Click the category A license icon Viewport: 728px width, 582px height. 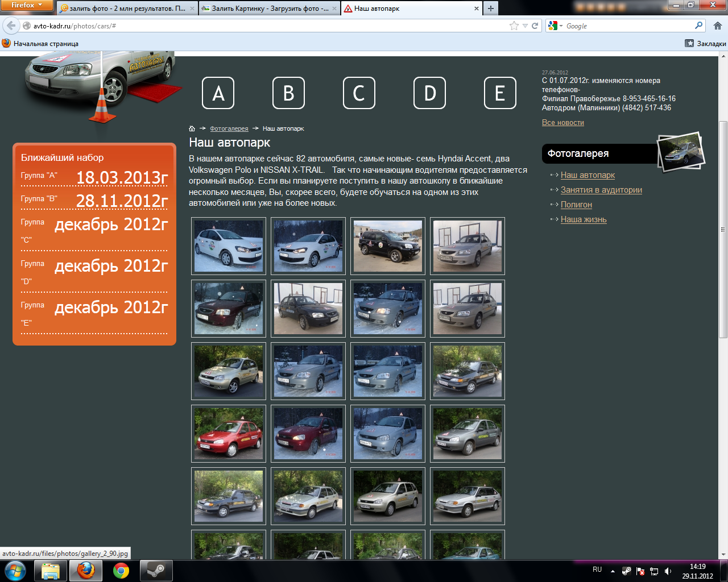(218, 93)
